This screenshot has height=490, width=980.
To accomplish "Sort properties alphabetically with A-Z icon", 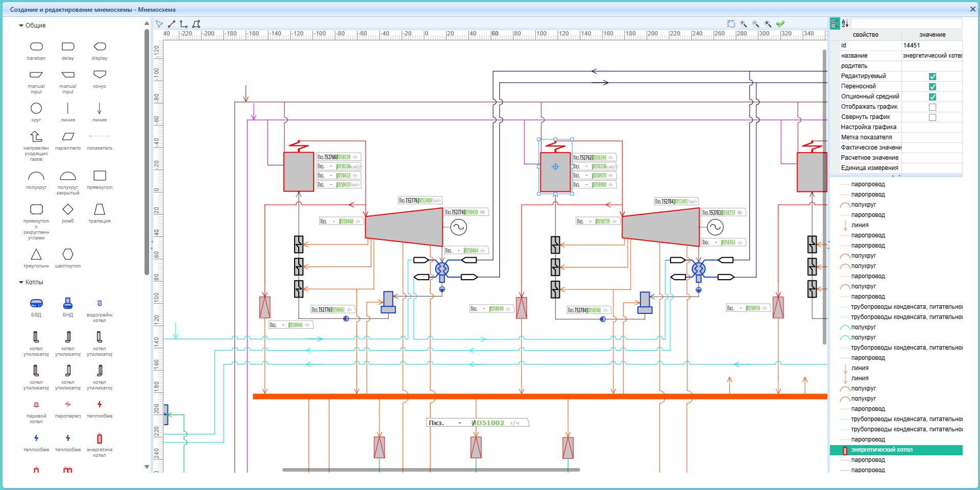I will (845, 23).
